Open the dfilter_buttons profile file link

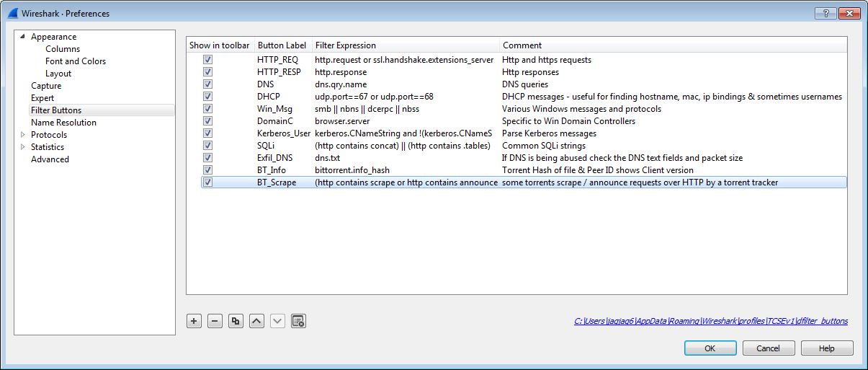[x=711, y=321]
